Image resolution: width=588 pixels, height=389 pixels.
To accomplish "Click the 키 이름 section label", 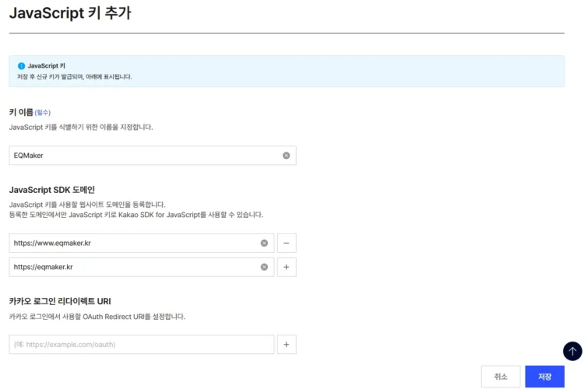I will [21, 112].
